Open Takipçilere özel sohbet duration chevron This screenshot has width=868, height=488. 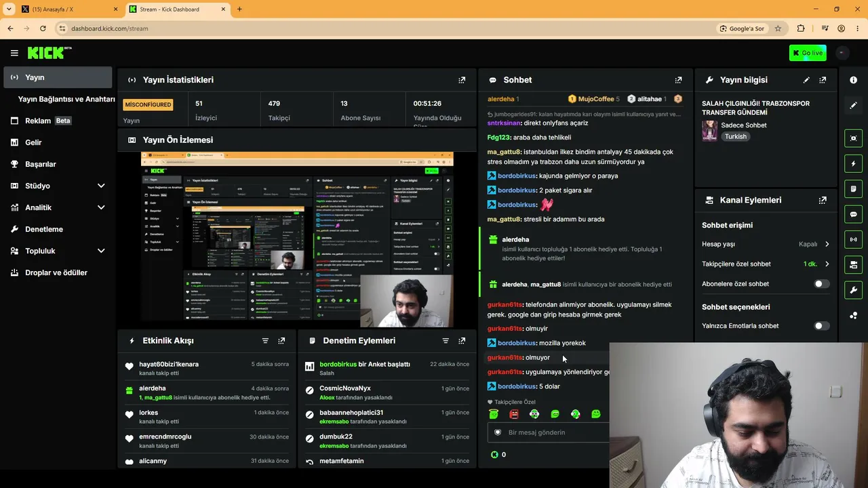point(827,264)
